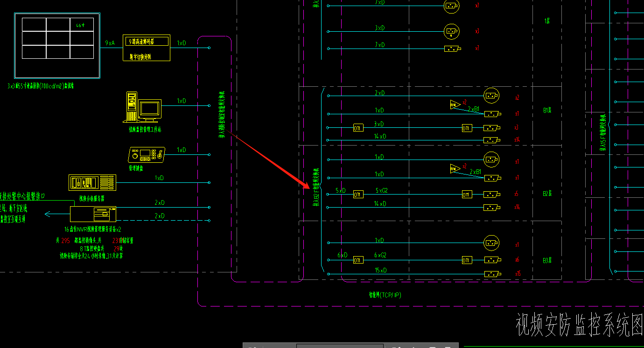
Task: Select the video wall 监视墙 description label
Action: 41,86
